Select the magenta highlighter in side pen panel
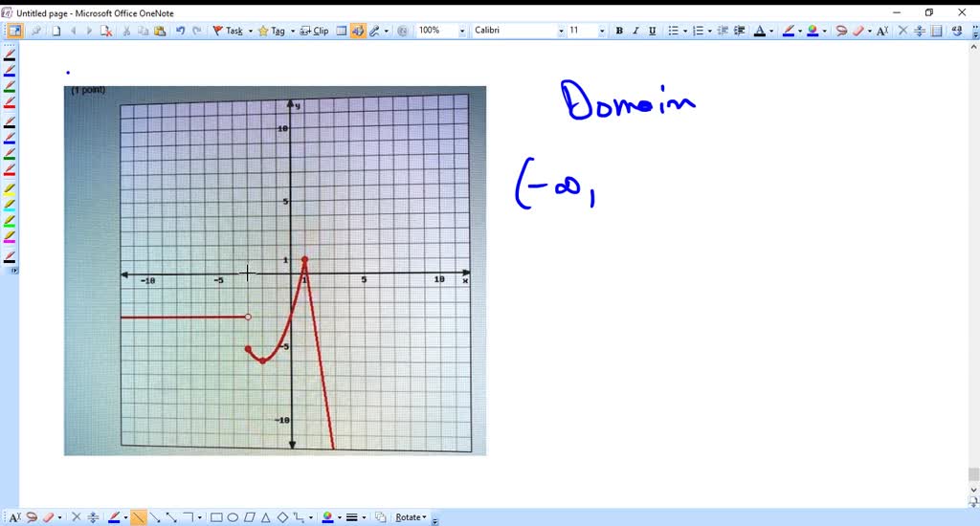The width and height of the screenshot is (980, 526). point(10,237)
